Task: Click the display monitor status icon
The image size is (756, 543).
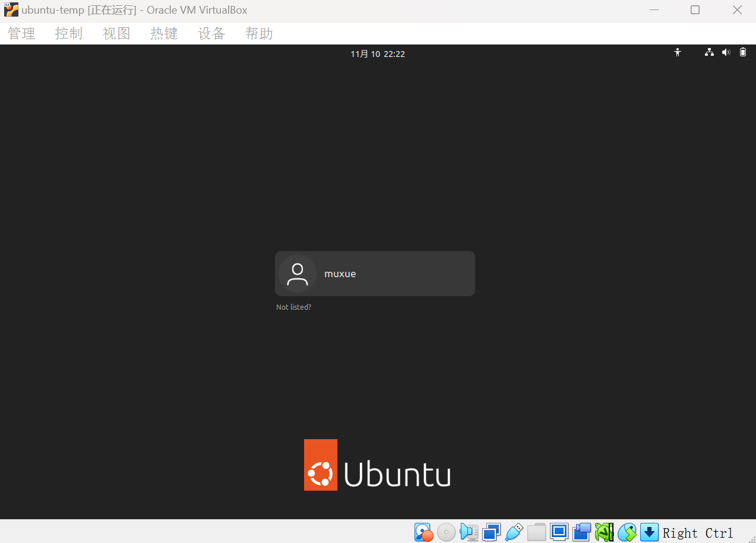Action: tap(559, 532)
